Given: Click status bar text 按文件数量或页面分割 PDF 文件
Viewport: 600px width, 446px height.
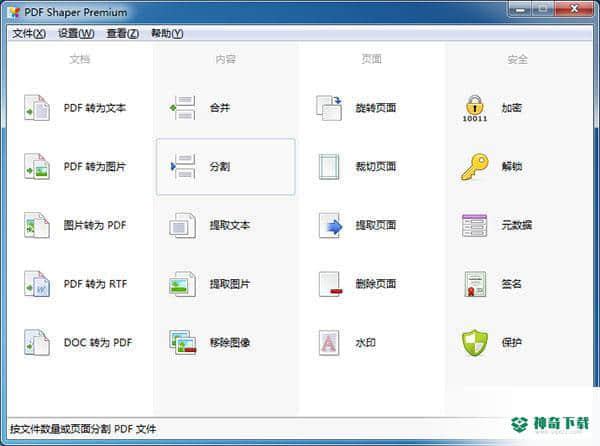Looking at the screenshot, I should [x=83, y=429].
